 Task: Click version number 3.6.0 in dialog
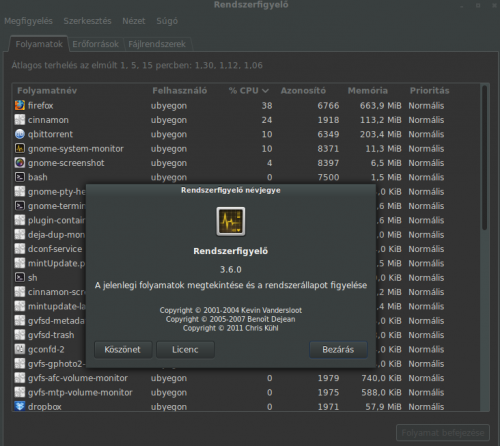[231, 269]
